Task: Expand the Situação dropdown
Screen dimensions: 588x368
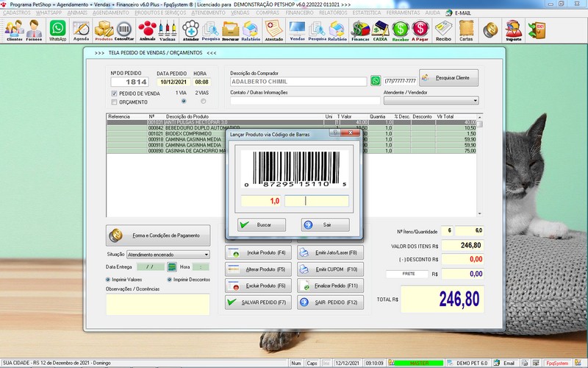Action: click(x=207, y=255)
